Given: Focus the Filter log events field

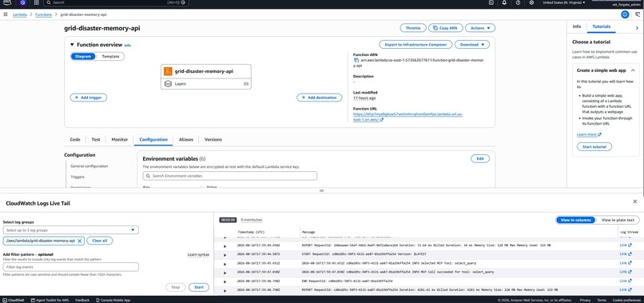Looking at the screenshot, I should tap(70, 267).
